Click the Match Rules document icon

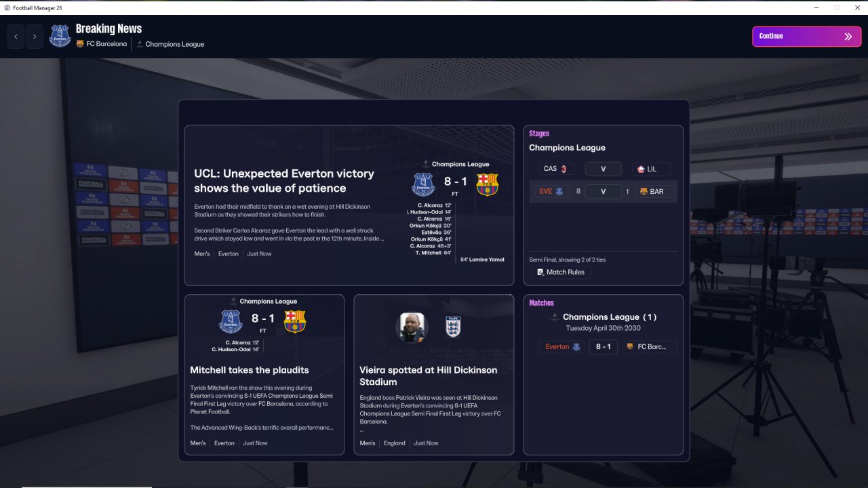[x=540, y=272]
